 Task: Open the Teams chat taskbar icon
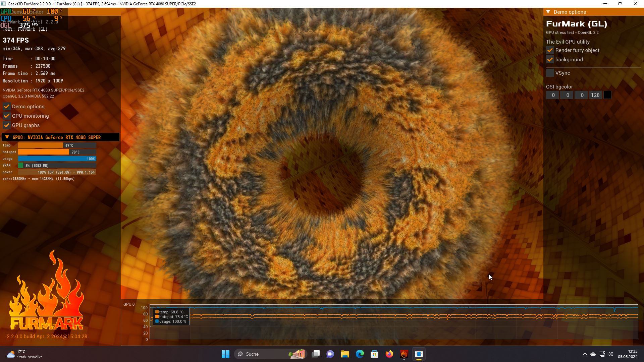(x=330, y=354)
